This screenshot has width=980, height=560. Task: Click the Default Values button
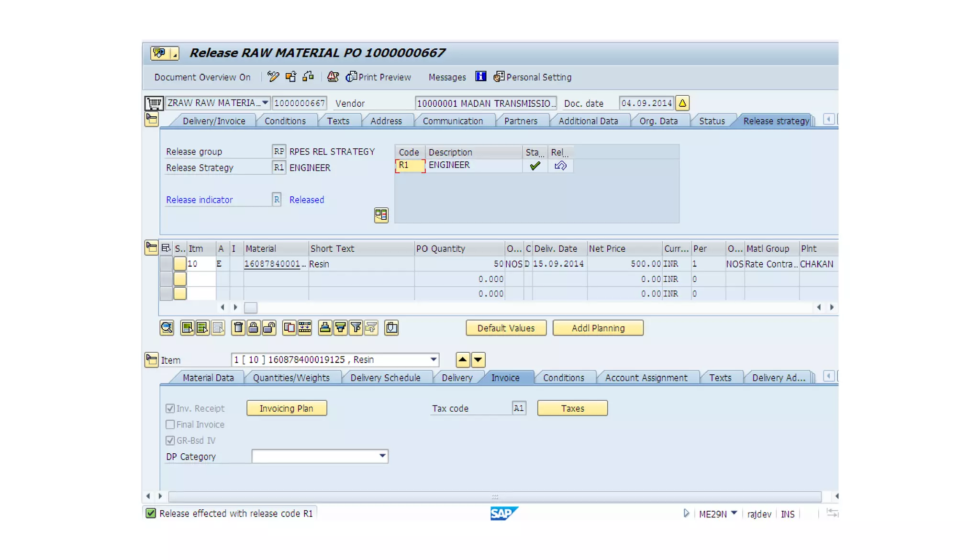[506, 328]
